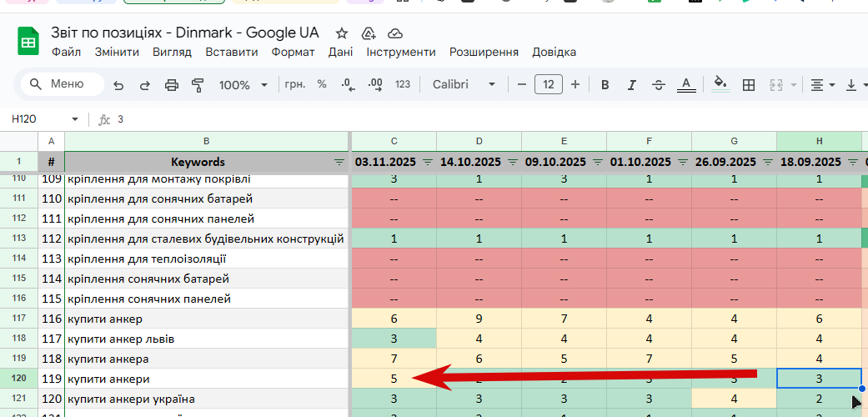
Task: Click the merge cells icon
Action: pos(776,85)
